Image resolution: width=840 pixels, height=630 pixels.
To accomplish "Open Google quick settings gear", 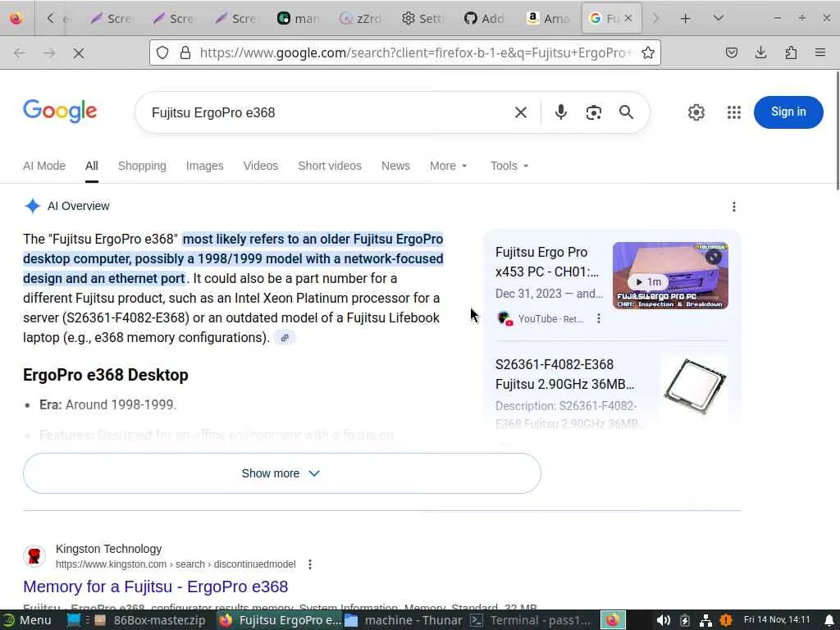I will pyautogui.click(x=696, y=112).
